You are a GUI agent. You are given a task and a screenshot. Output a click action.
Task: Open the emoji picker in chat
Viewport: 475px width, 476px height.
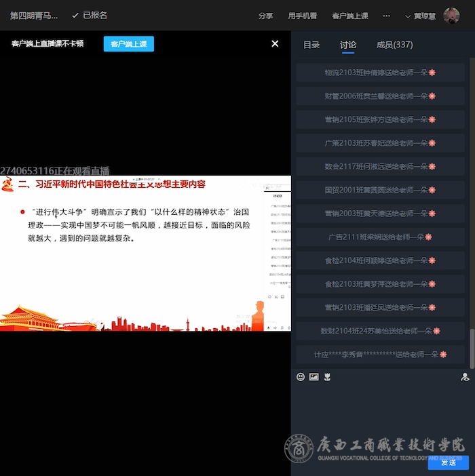pyautogui.click(x=301, y=377)
